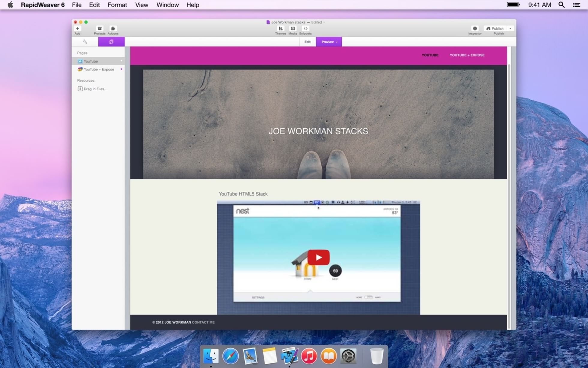Click the CONTACT ME footer link

click(203, 322)
